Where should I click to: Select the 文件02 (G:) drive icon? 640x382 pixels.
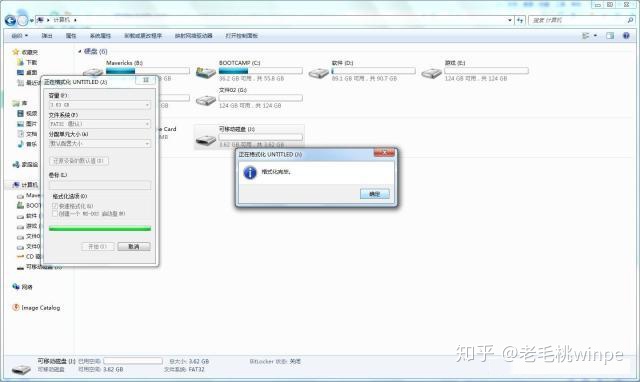[205, 100]
